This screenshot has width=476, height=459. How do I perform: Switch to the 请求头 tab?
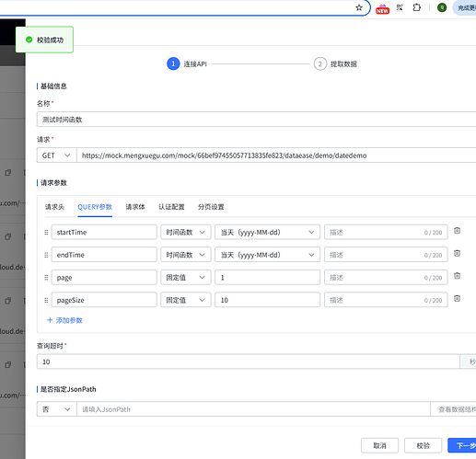(54, 207)
